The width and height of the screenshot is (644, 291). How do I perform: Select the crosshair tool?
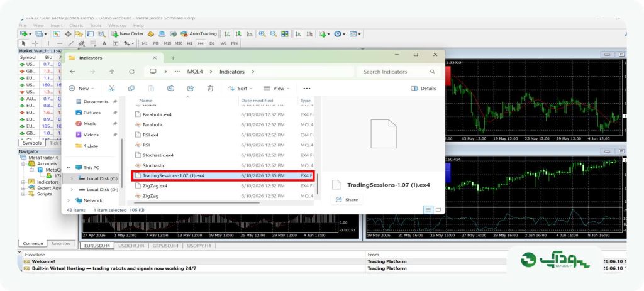pyautogui.click(x=35, y=43)
